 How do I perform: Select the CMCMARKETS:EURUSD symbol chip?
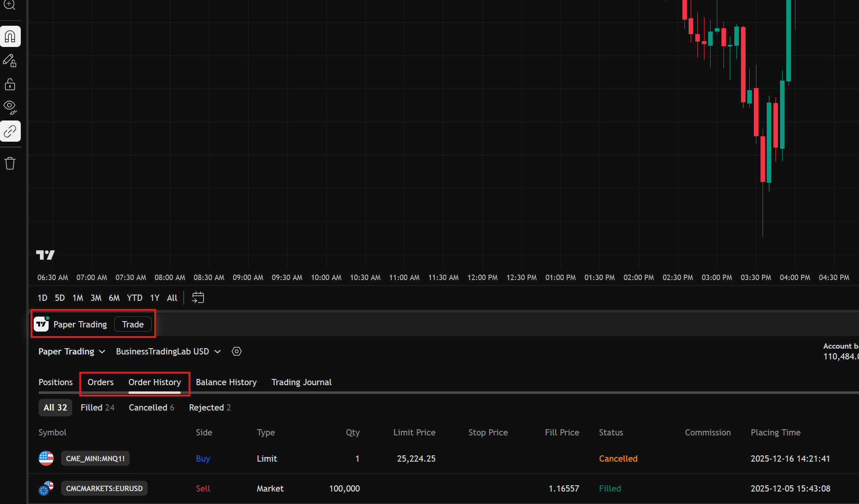104,488
